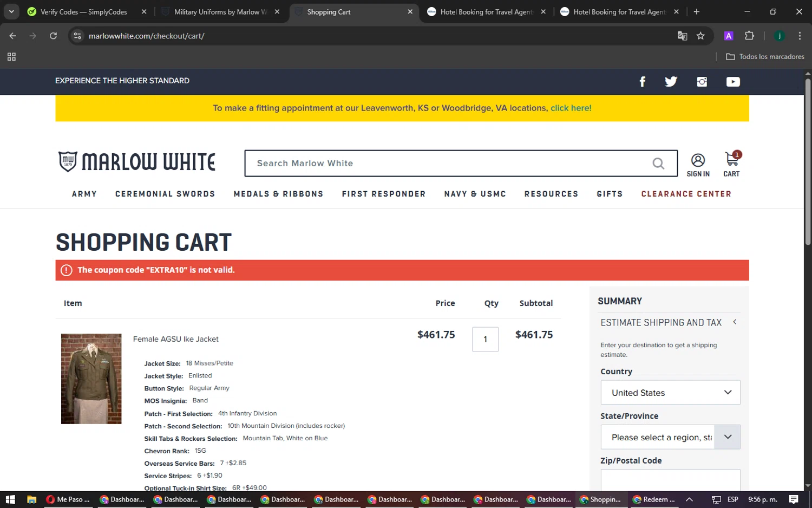Click the quantity field showing 1

click(485, 339)
